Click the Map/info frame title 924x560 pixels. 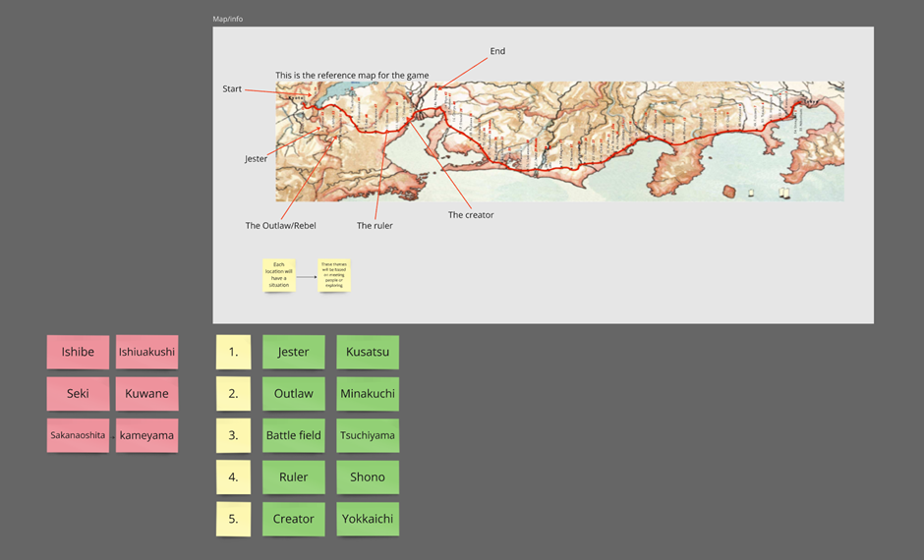(x=228, y=19)
